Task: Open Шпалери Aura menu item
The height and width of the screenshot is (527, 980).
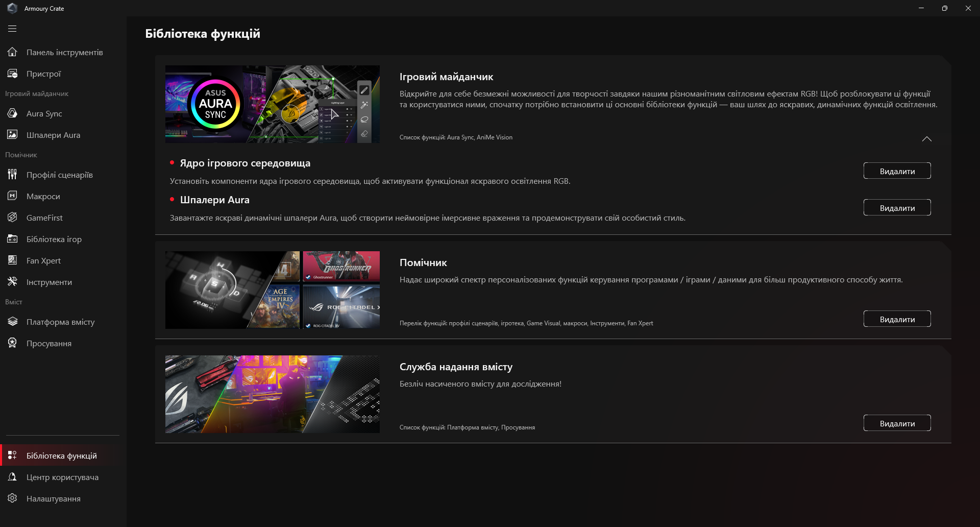Action: pyautogui.click(x=63, y=135)
